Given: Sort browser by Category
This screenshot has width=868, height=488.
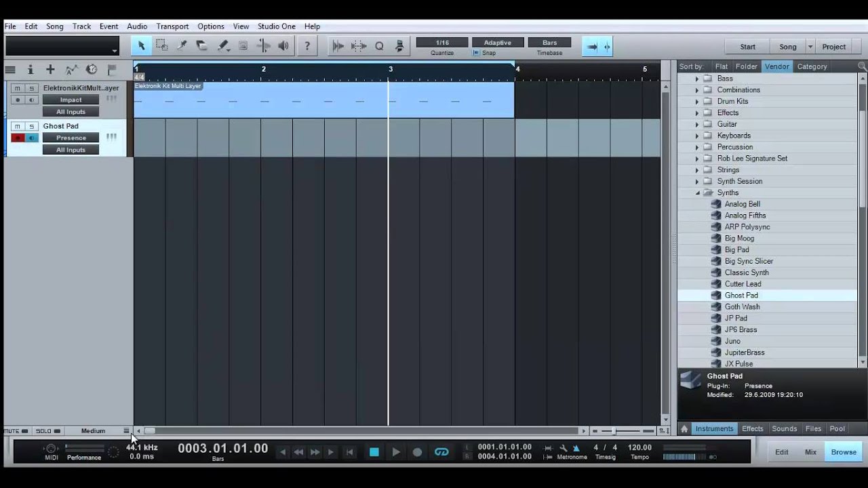Looking at the screenshot, I should (x=812, y=66).
